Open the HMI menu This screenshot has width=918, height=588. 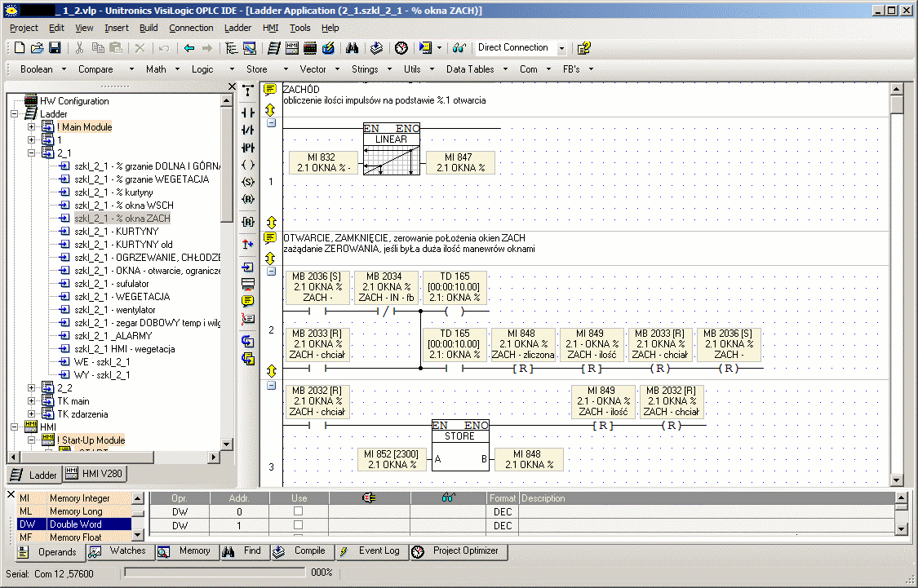click(270, 28)
